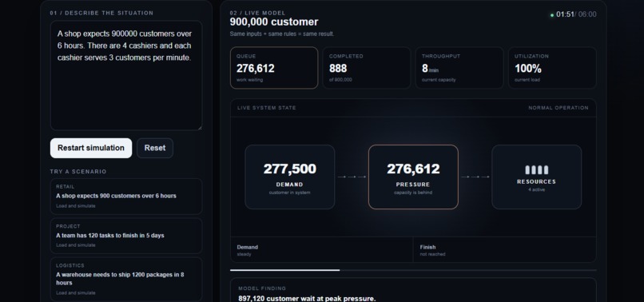Click the Reset button
Viewport: 644px width, 302px height.
155,148
